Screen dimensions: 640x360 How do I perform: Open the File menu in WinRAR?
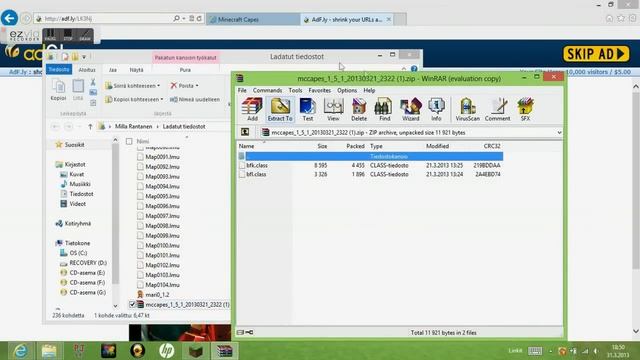click(242, 90)
